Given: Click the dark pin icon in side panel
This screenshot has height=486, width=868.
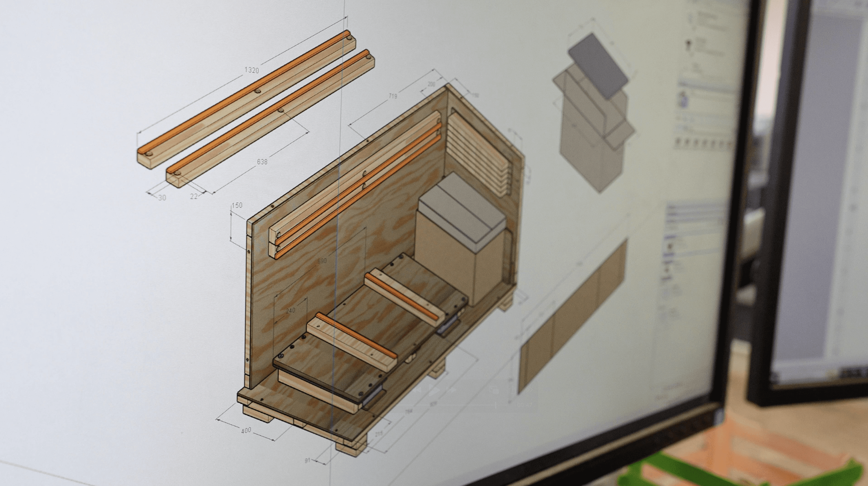Looking at the screenshot, I should [x=688, y=44].
